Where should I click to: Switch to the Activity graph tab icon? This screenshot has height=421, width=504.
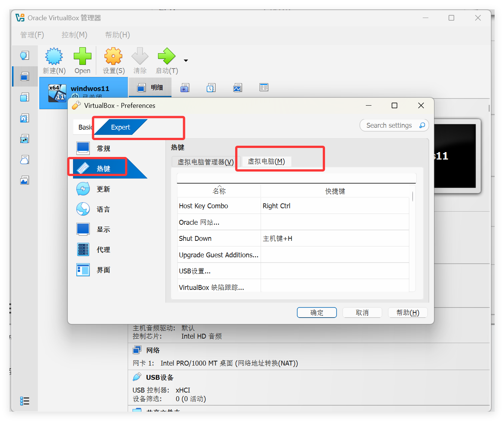pos(237,88)
